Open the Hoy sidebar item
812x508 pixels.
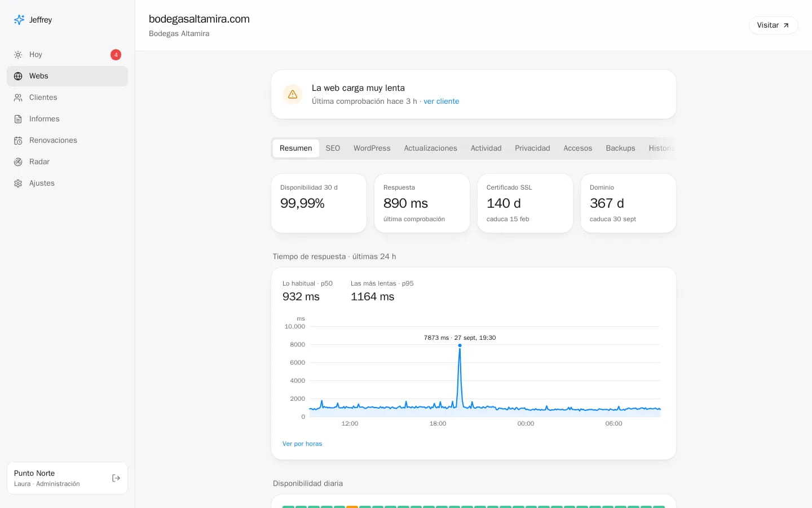(x=67, y=55)
